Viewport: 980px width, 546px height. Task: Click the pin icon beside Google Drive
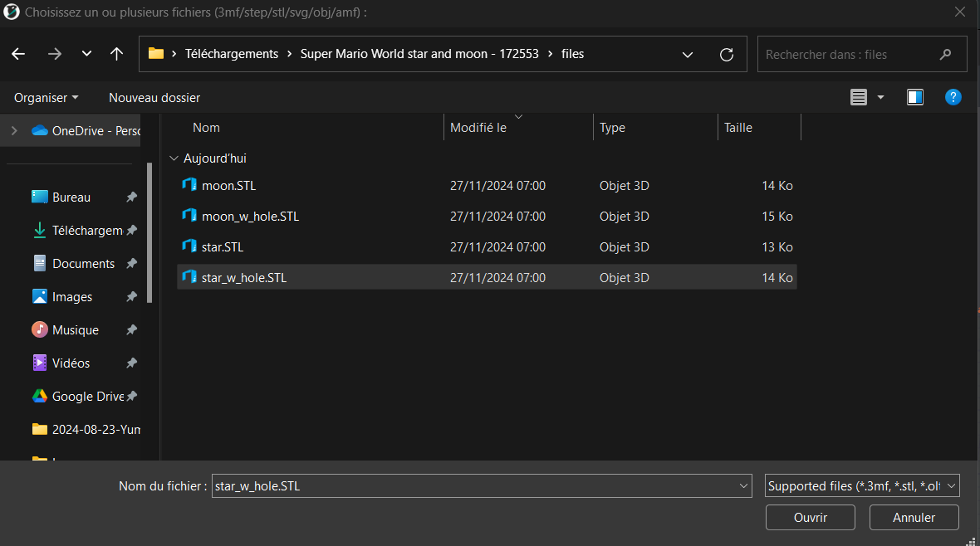pos(131,396)
